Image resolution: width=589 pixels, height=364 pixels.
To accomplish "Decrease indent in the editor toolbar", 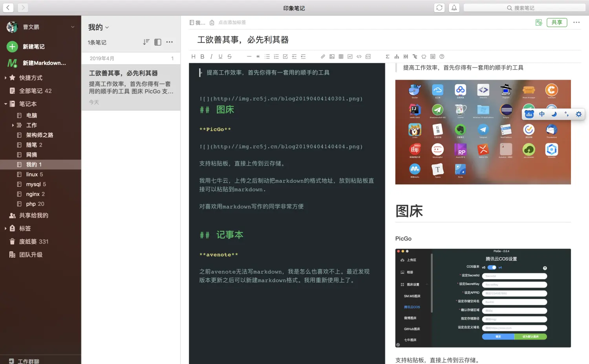I will tap(303, 56).
